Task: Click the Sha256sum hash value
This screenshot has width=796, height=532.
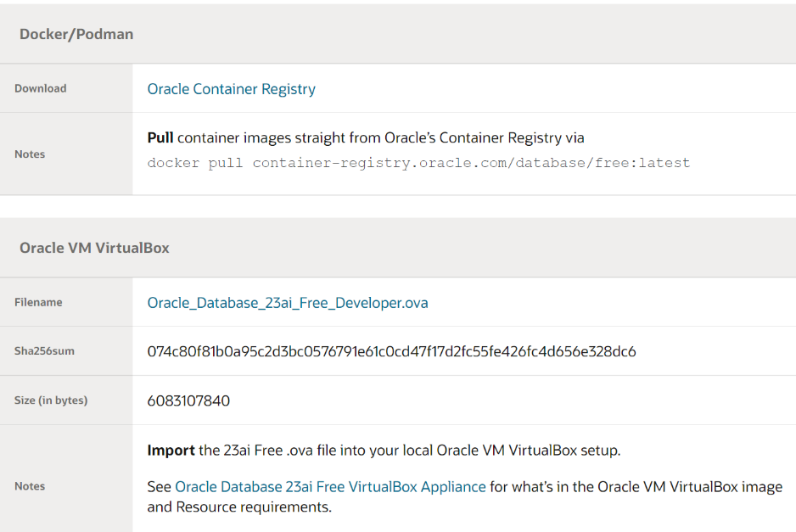Action: coord(391,351)
